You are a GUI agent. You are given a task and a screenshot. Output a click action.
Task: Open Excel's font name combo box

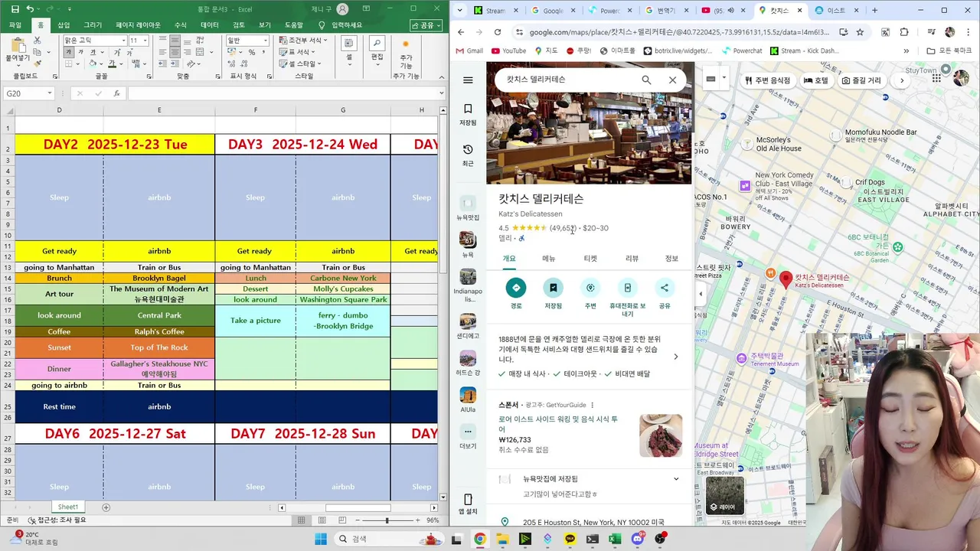(x=95, y=41)
